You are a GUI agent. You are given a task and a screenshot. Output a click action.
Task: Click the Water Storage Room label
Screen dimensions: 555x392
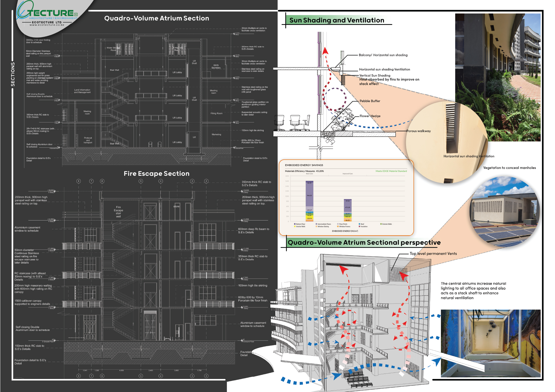[x=113, y=49]
